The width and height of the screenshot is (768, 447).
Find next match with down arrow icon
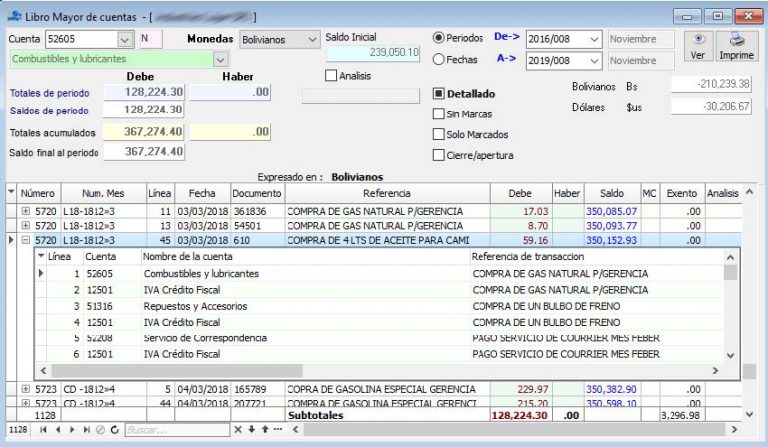click(251, 429)
